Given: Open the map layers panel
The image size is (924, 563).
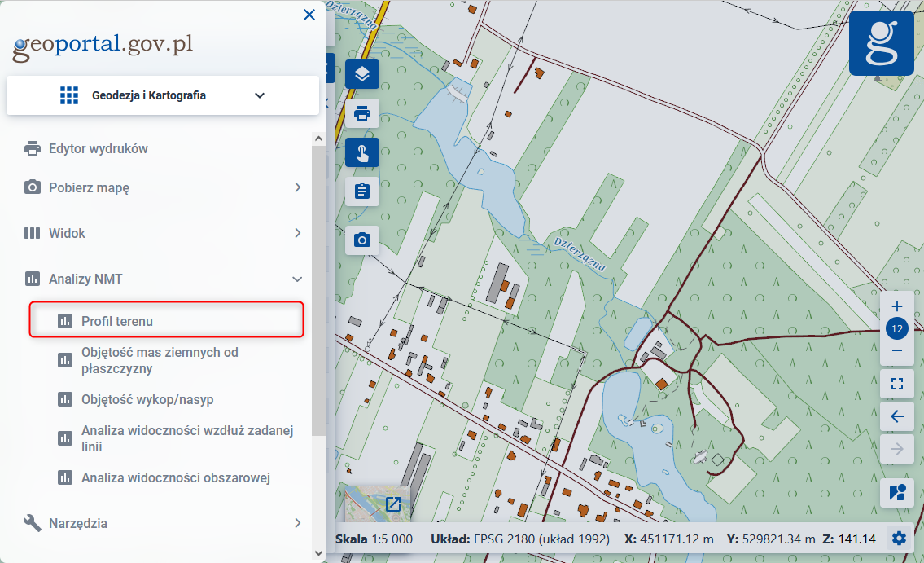Looking at the screenshot, I should [x=362, y=74].
